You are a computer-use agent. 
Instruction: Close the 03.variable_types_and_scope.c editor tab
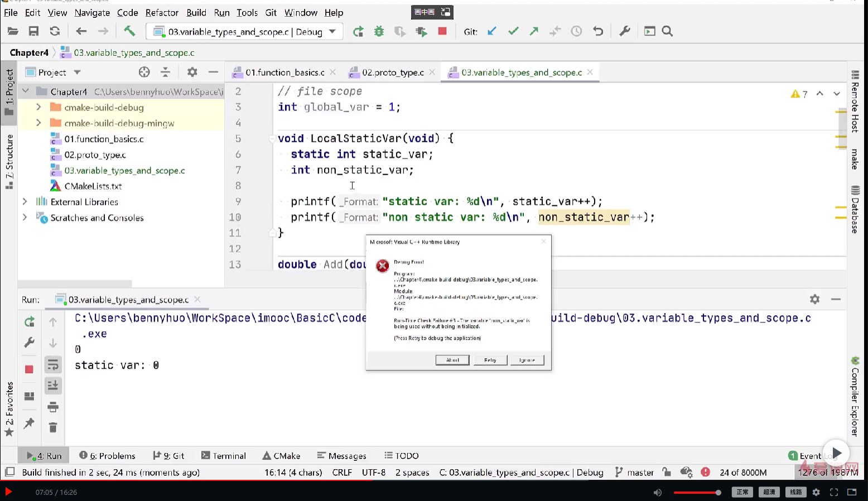pyautogui.click(x=590, y=73)
